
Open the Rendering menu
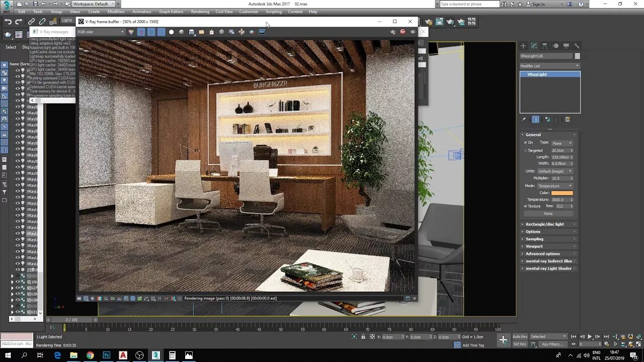click(x=200, y=12)
